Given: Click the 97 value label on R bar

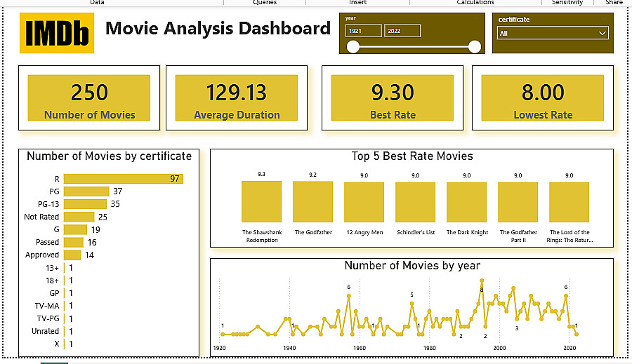Looking at the screenshot, I should [x=175, y=178].
